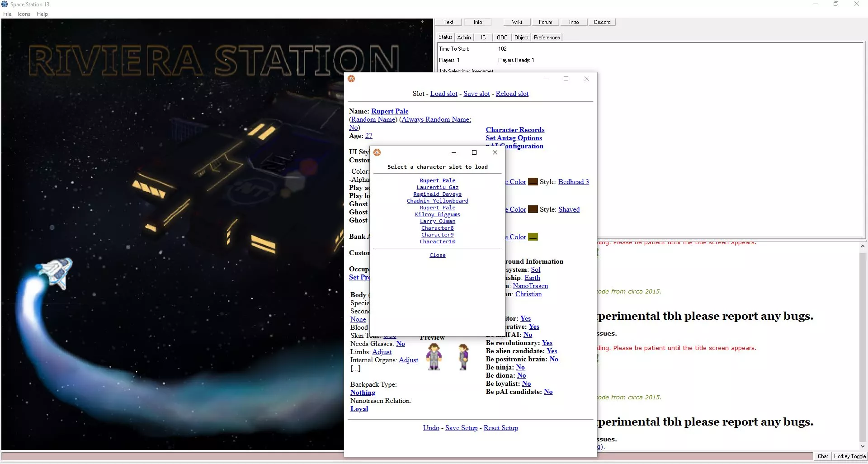This screenshot has height=464, width=868.
Task: Click the hair color swatch beside Bedhead 3
Action: point(533,182)
